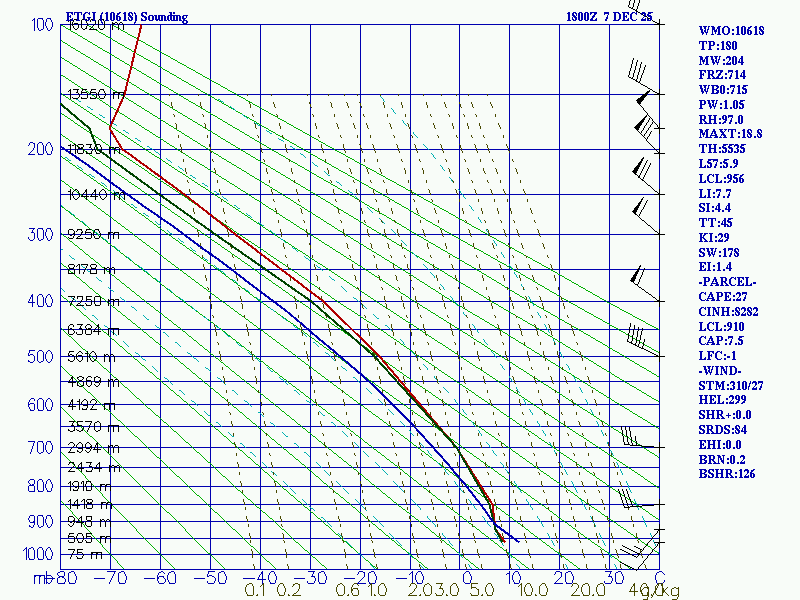The width and height of the screenshot is (800, 600).
Task: Click the 700 mb pressure label
Action: click(40, 447)
